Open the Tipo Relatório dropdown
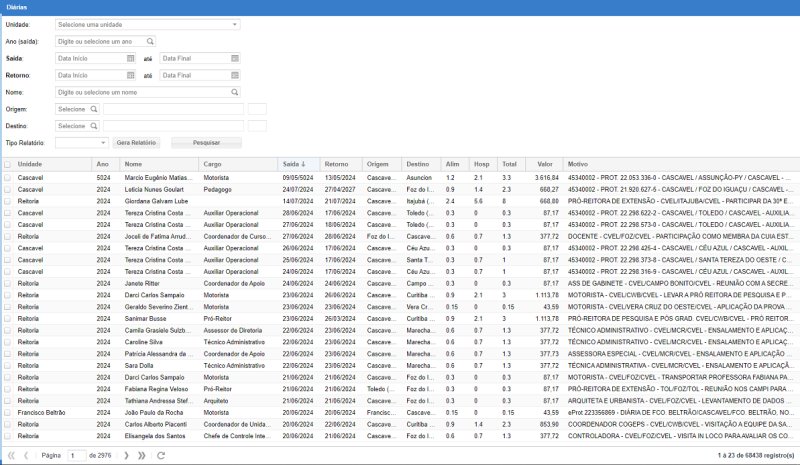 click(x=103, y=143)
